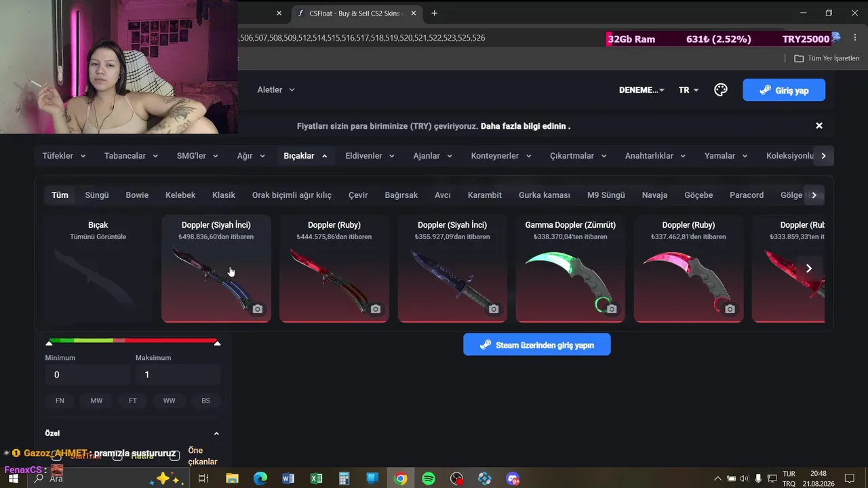Open a new browser tab
Viewport: 868px width, 488px height.
(434, 13)
